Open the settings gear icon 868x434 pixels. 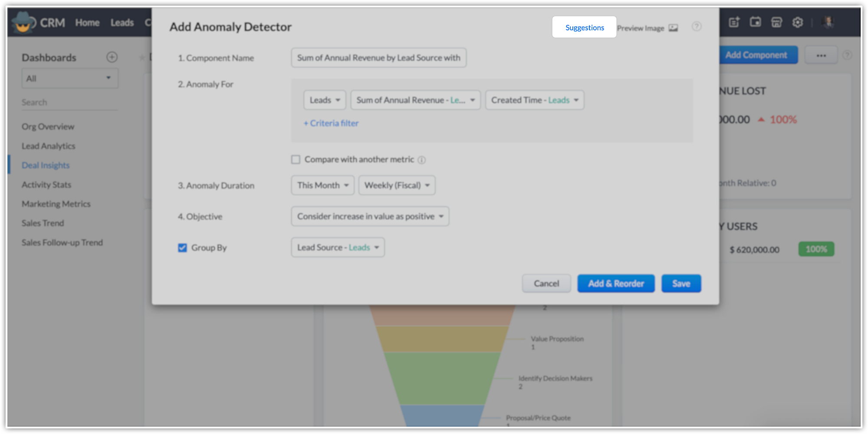797,22
